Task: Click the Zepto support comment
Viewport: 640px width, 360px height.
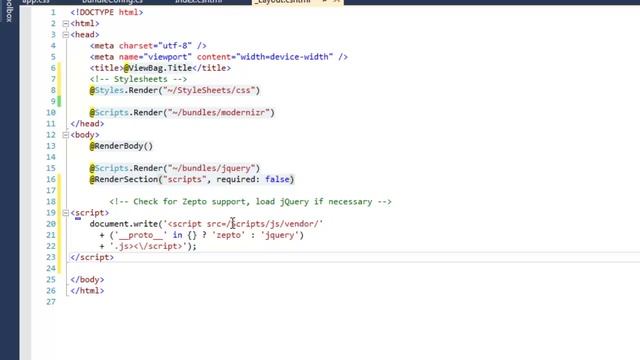Action: 250,202
